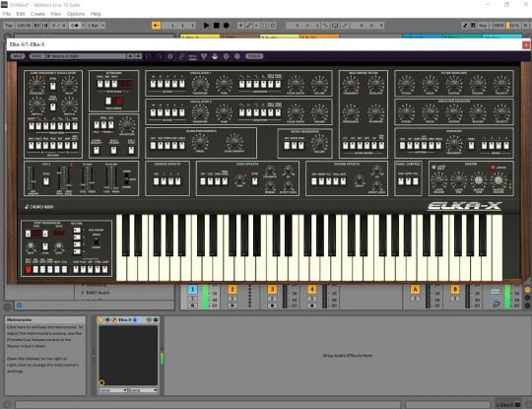
Task: Toggle the Limiter LED in Master section
Action: [493, 168]
